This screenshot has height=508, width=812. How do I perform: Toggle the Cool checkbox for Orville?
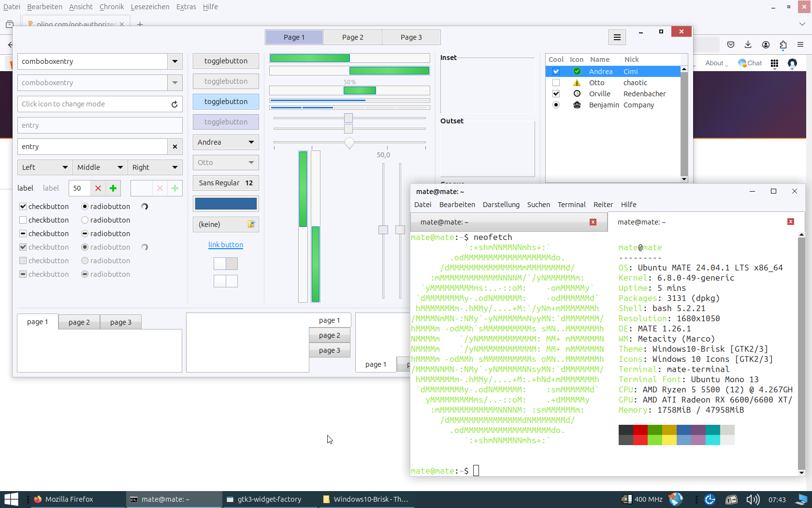tap(556, 94)
